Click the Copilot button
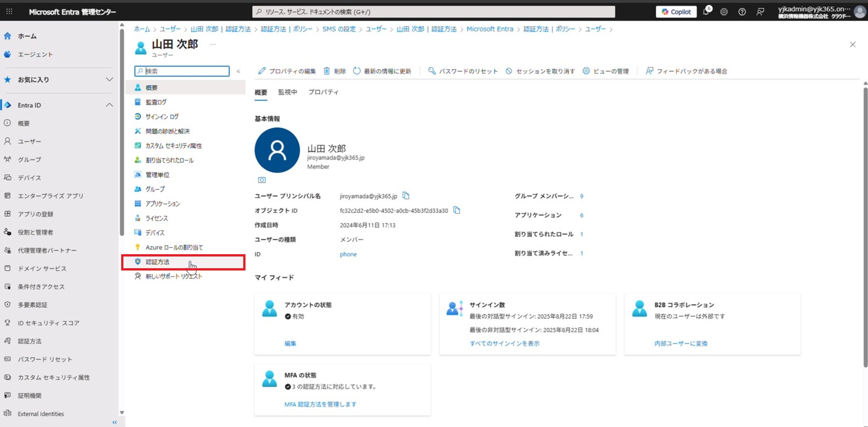Screen dimensions: 868x427 676,12
